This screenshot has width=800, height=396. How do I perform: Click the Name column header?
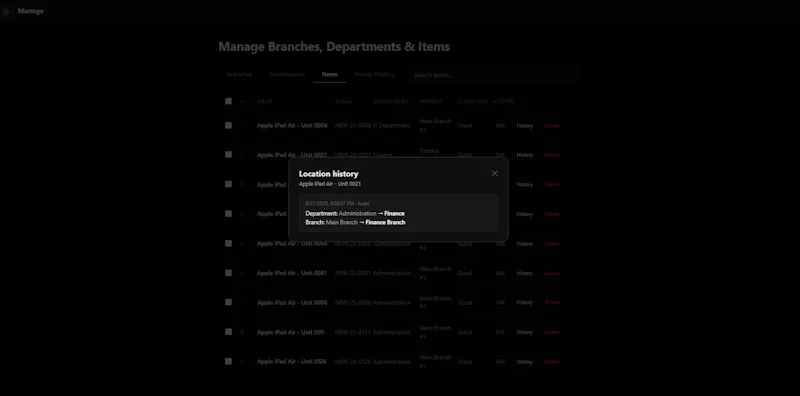click(264, 102)
